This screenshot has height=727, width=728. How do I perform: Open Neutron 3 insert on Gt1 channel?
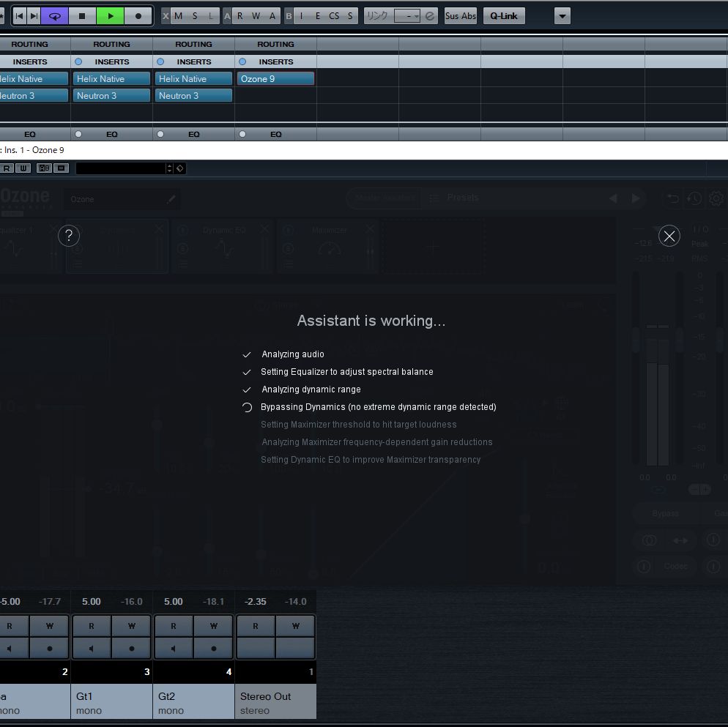pyautogui.click(x=111, y=96)
